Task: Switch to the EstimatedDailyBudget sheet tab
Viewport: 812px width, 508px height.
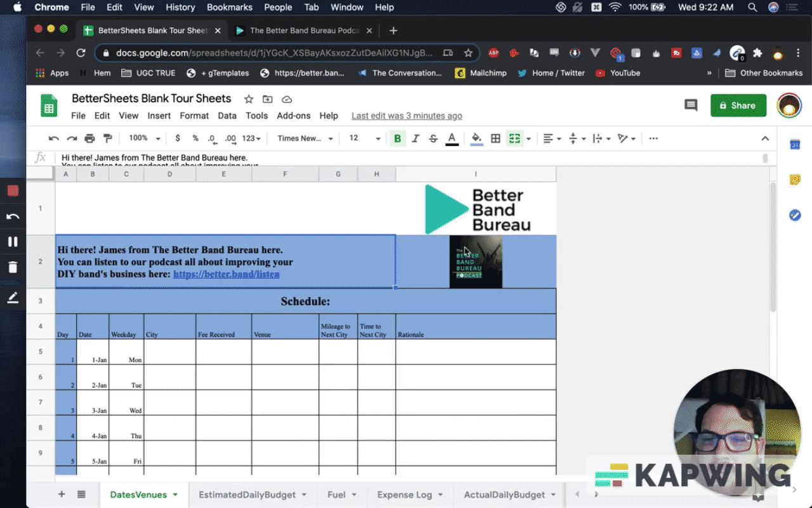Action: coord(247,495)
